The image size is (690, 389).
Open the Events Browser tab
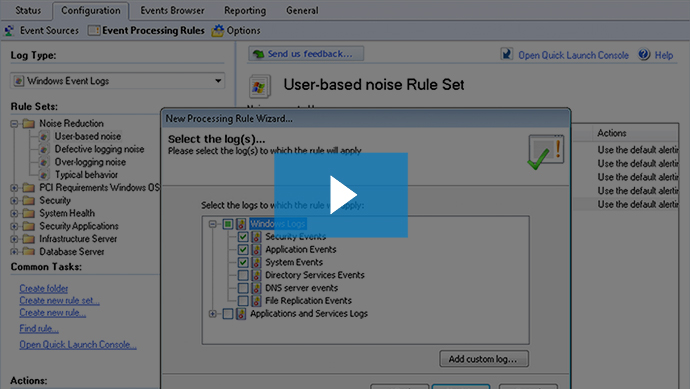pyautogui.click(x=172, y=10)
